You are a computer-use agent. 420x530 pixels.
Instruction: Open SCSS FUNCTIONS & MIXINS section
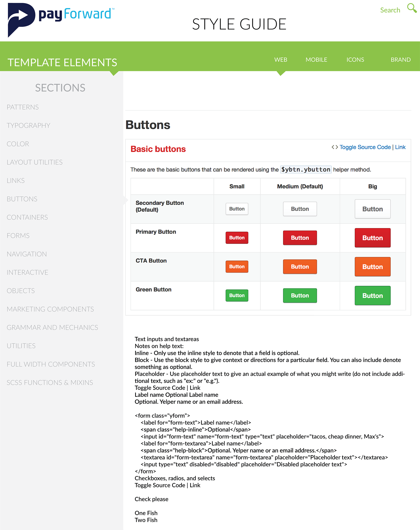point(50,382)
